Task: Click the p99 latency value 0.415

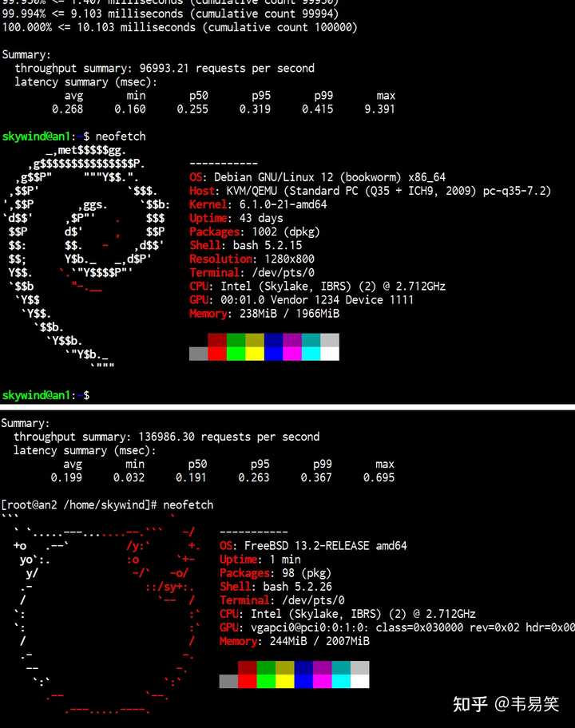Action: click(x=318, y=109)
